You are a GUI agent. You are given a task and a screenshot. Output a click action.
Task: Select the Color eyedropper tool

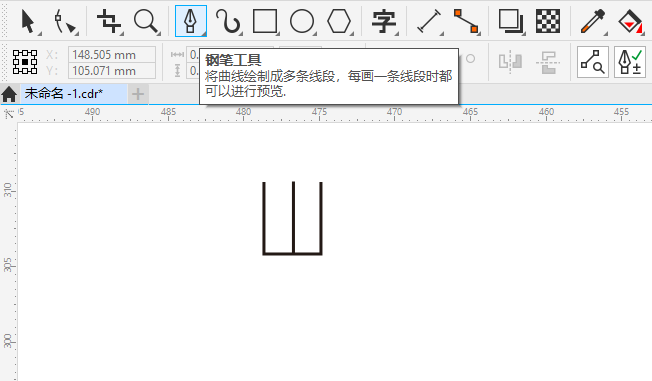point(593,21)
